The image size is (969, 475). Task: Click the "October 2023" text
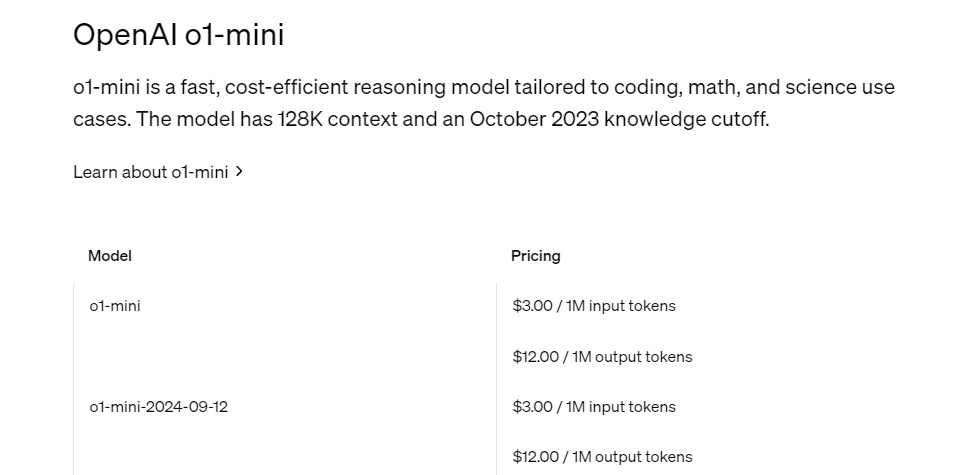coord(533,120)
